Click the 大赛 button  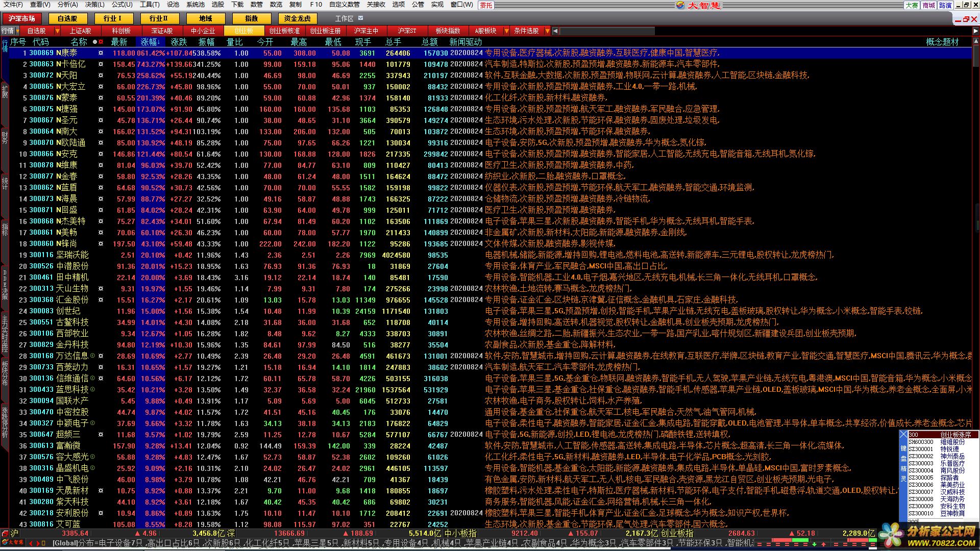912,5
